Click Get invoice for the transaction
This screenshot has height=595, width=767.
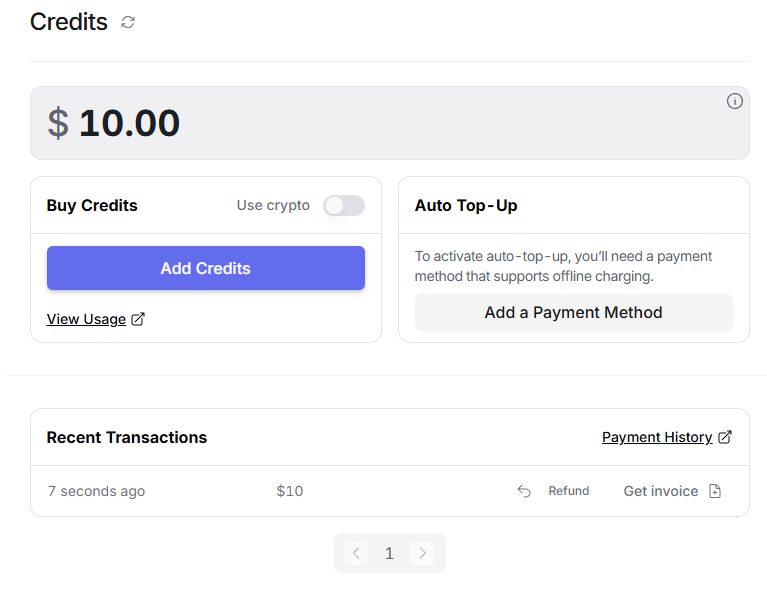pyautogui.click(x=661, y=491)
